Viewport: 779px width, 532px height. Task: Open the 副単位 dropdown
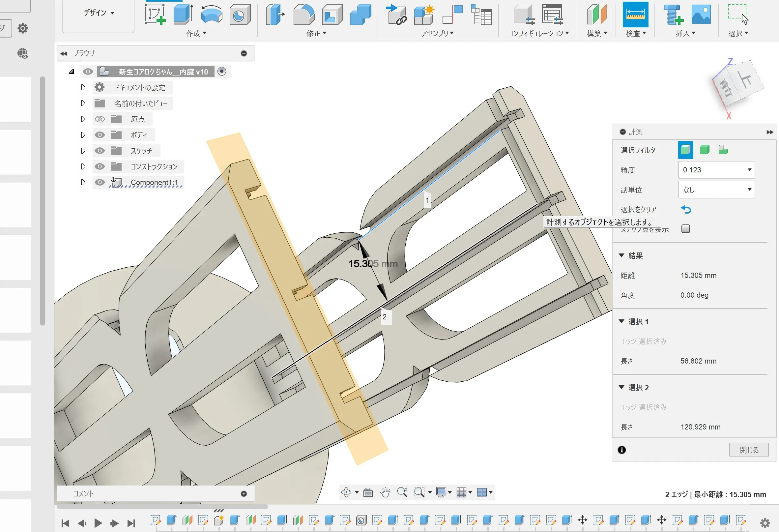coord(716,190)
